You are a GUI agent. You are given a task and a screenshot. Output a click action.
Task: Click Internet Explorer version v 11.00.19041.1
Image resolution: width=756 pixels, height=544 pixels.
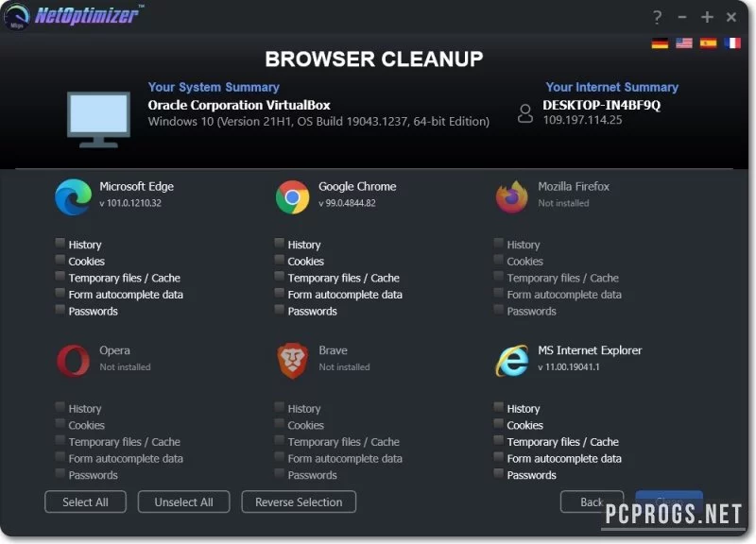pos(569,367)
